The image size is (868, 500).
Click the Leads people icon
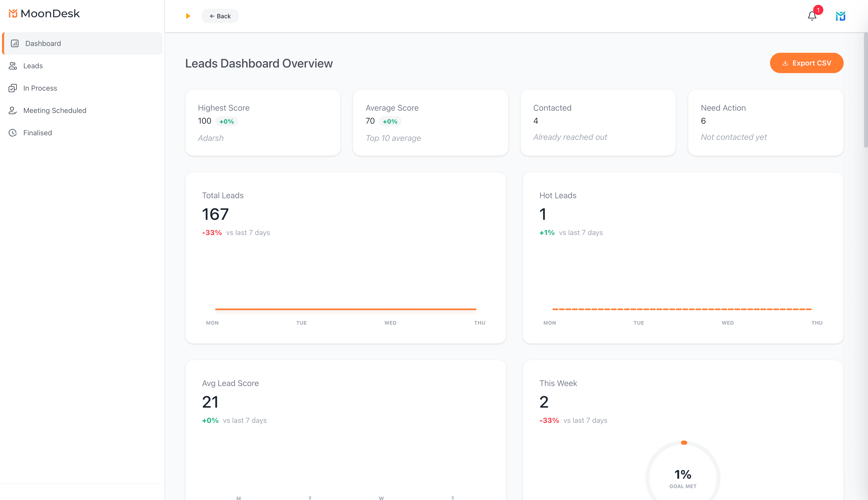pos(13,65)
